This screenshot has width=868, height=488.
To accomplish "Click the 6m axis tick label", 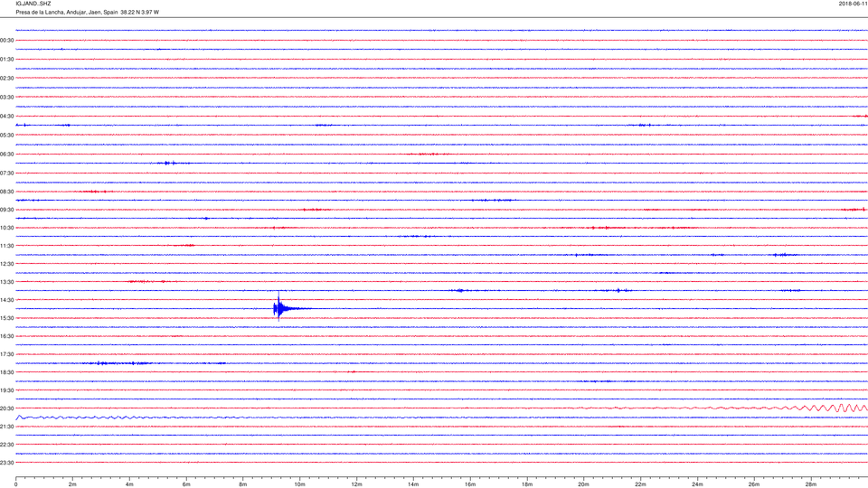I will click(x=186, y=484).
